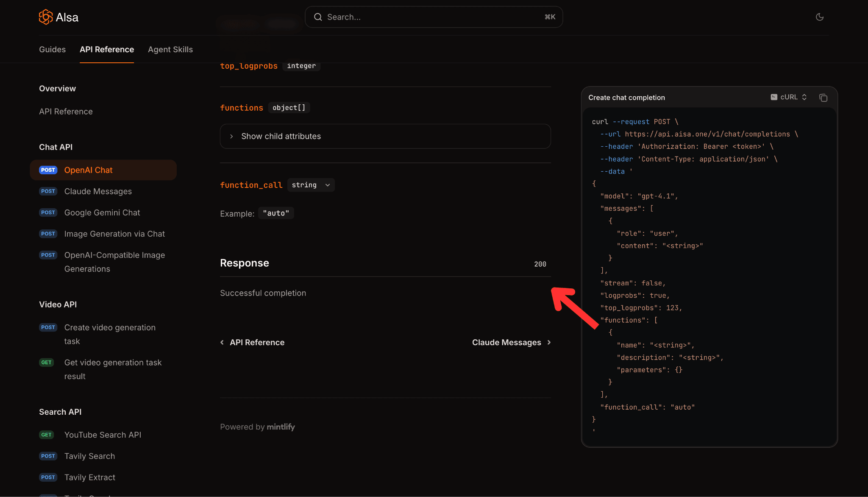The width and height of the screenshot is (868, 497).
Task: Focus the Search input field
Action: coord(434,17)
